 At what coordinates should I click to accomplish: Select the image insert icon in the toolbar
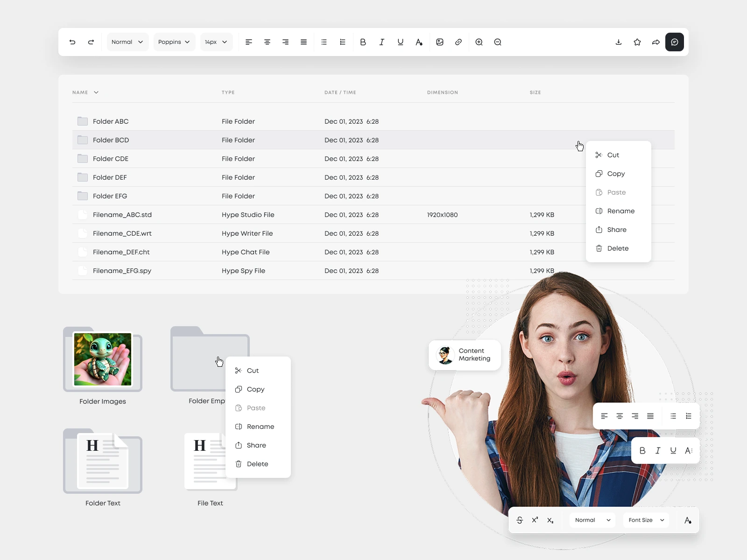pos(439,42)
